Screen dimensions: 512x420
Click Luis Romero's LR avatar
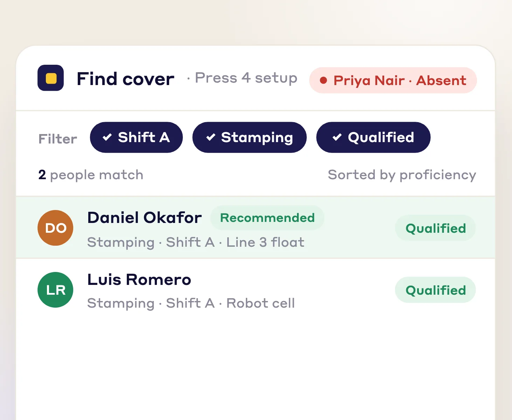(55, 290)
